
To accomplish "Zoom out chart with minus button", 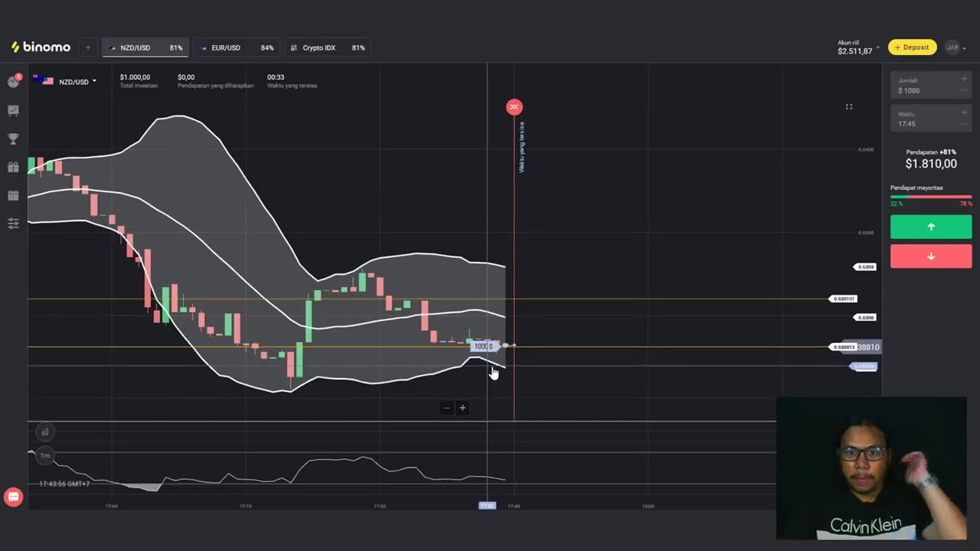I will coord(446,408).
